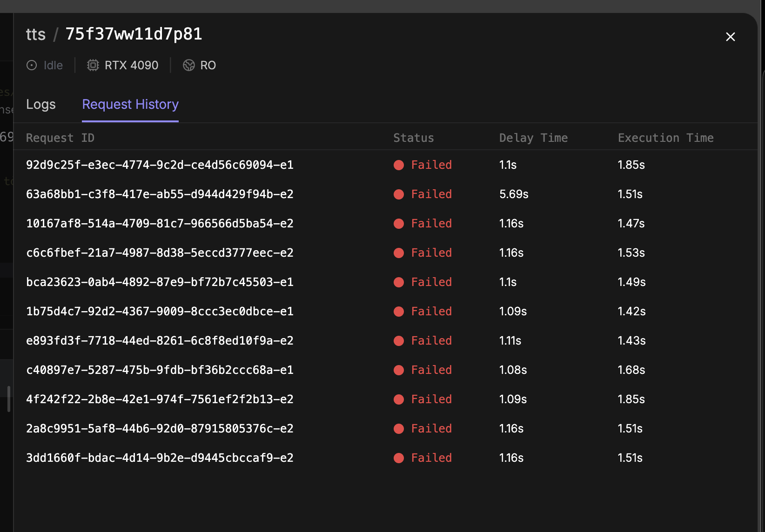Click the Failed indicator on c40897e7 row
765x532 pixels.
[x=399, y=370]
